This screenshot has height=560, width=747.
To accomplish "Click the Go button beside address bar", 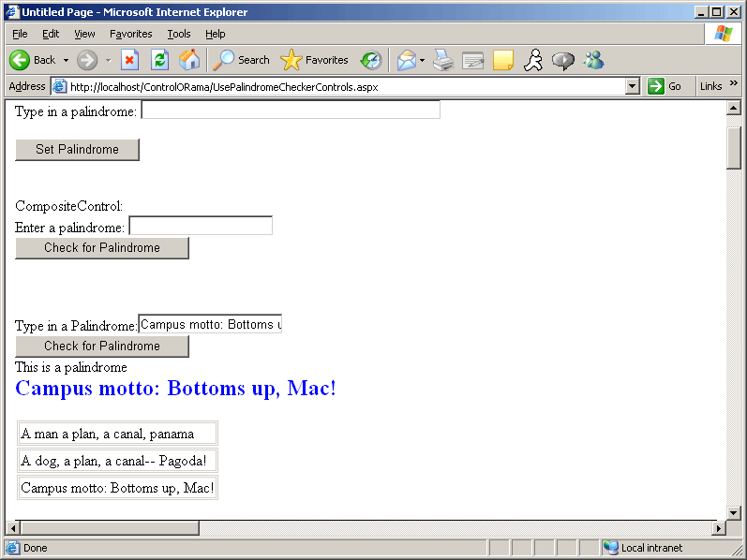I will click(665, 86).
